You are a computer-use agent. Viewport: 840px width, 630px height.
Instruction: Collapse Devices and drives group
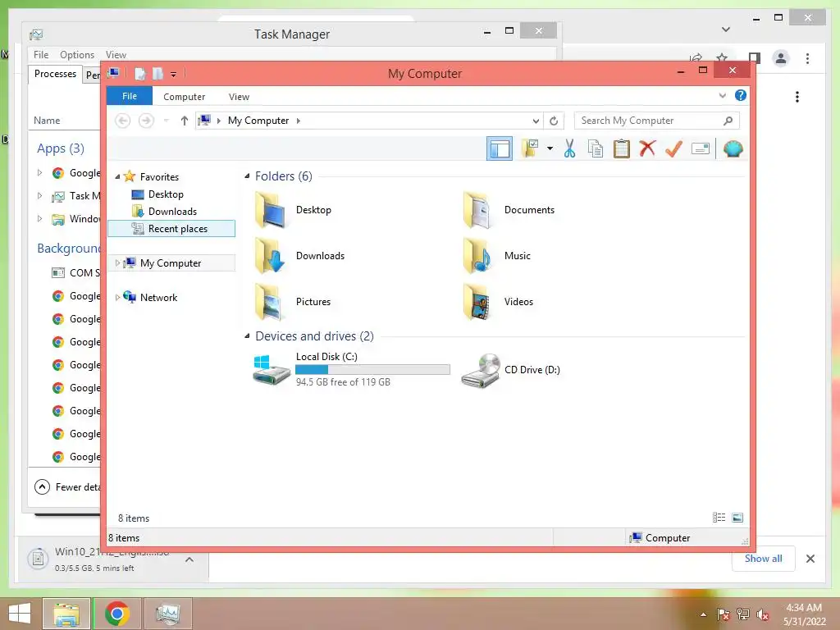[x=247, y=336]
